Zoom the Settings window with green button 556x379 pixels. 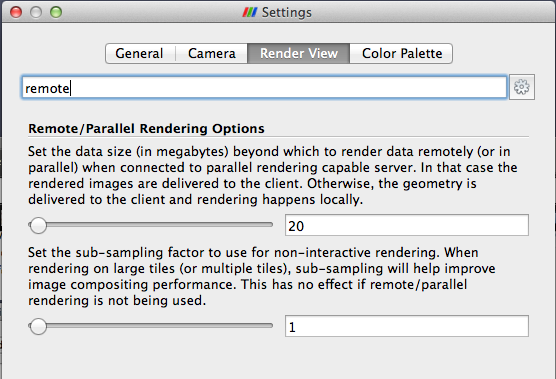pos(56,12)
